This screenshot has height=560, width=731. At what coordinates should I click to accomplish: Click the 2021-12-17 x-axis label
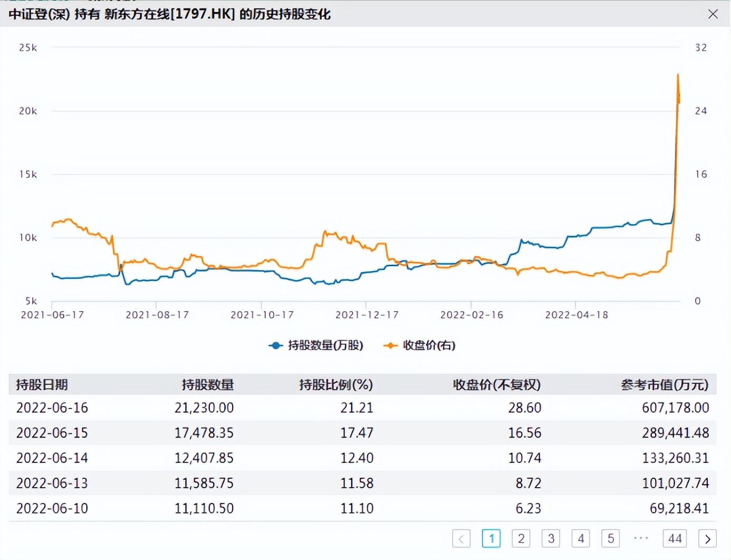[x=367, y=315]
